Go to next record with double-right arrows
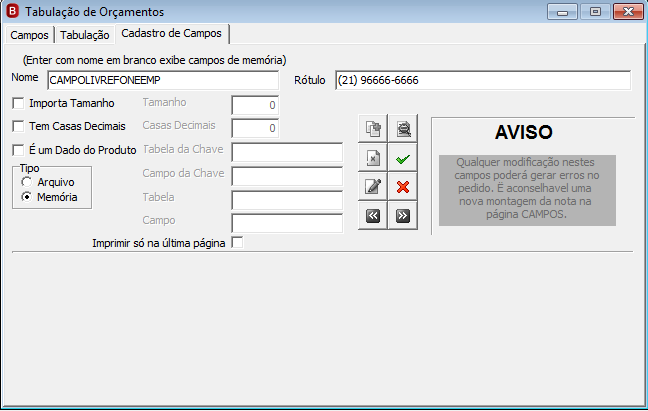648x411 pixels. point(403,216)
